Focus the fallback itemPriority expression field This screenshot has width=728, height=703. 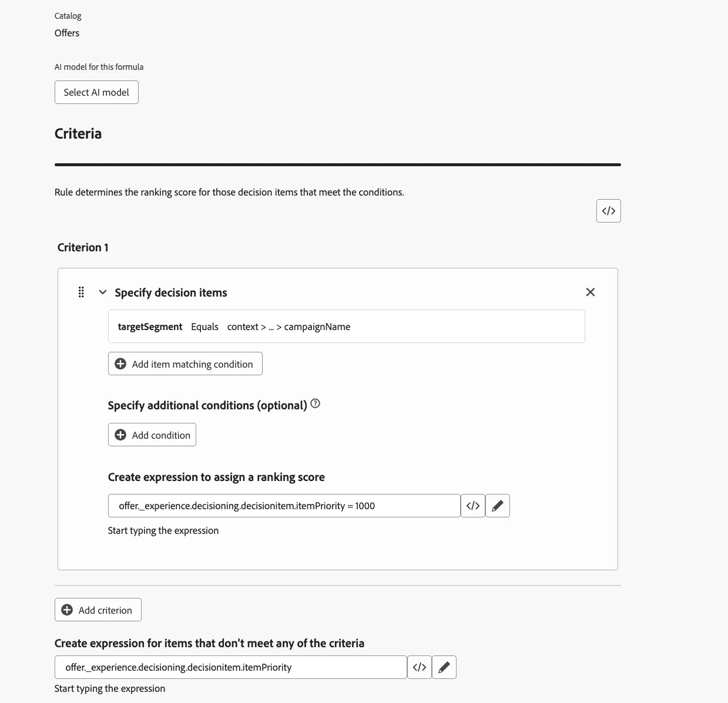pos(230,667)
